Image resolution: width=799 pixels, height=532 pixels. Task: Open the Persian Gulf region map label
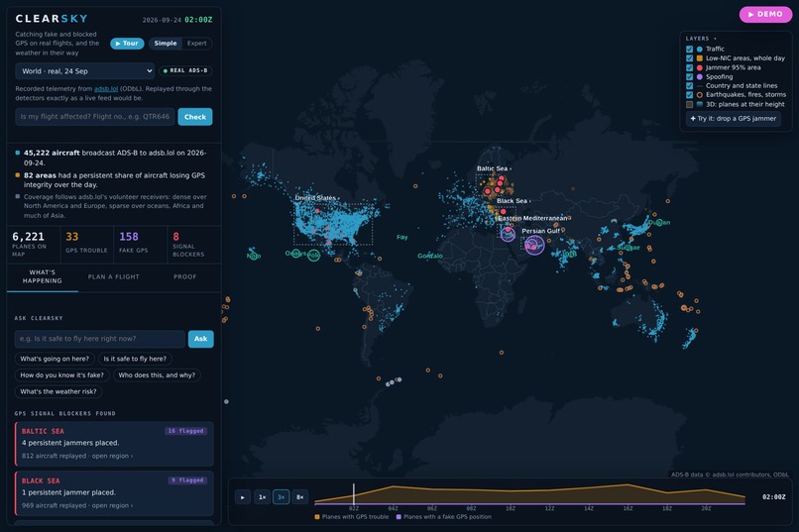pos(540,231)
